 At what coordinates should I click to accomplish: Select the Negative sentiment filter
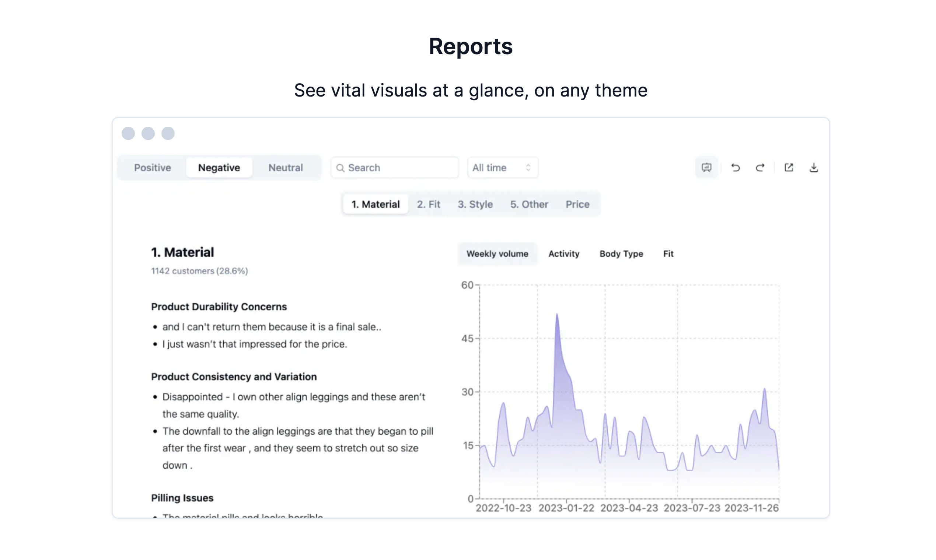coord(219,168)
